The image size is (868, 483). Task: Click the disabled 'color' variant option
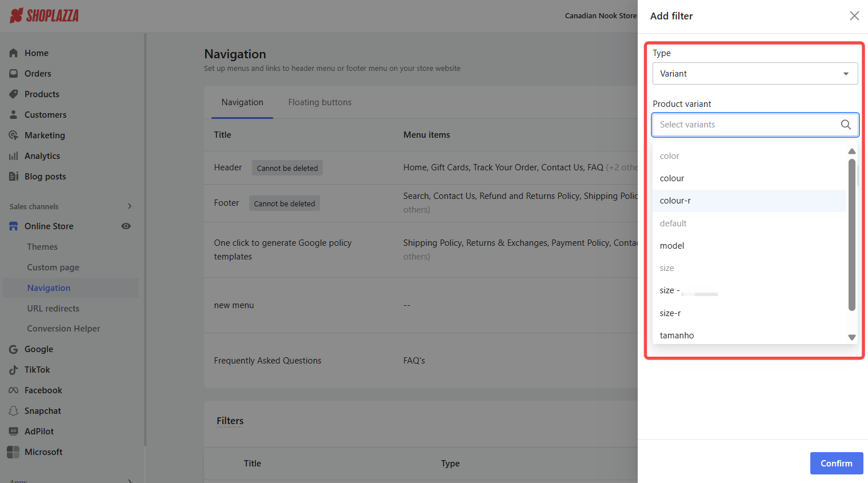tap(749, 155)
